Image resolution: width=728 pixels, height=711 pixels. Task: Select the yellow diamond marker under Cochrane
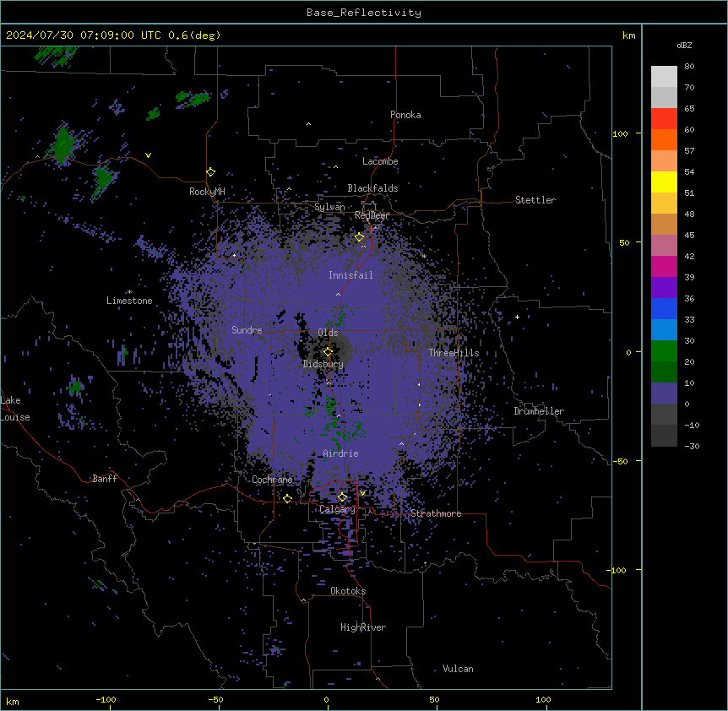(287, 498)
